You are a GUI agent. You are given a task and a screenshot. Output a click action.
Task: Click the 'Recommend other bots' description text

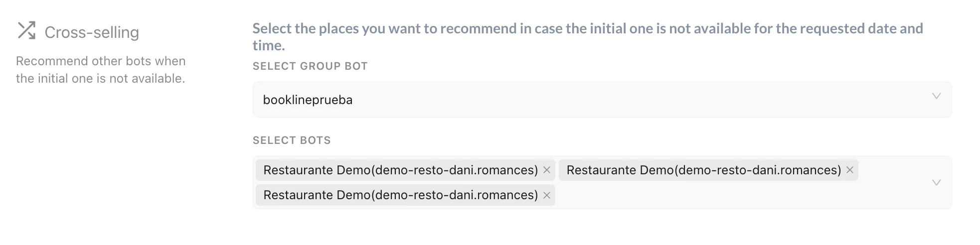point(101,70)
